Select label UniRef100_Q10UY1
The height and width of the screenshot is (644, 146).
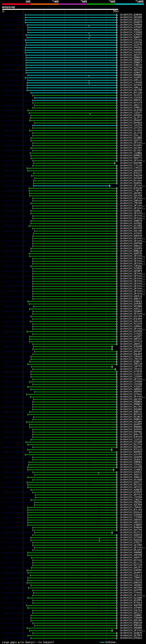131,95
